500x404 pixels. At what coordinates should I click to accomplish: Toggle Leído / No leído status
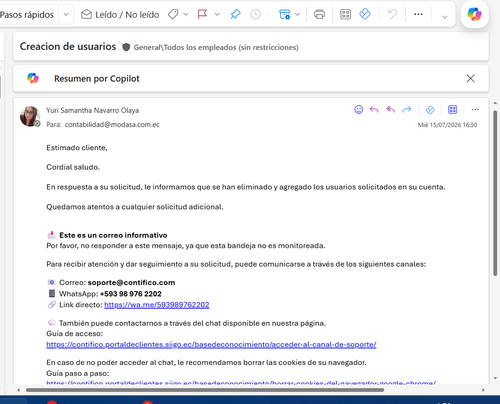tap(120, 15)
